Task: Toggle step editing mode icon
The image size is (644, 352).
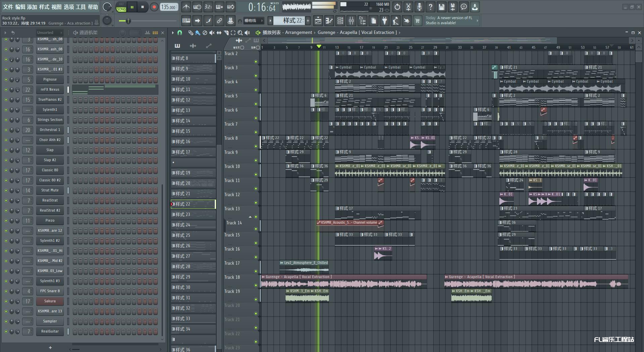Action: (x=208, y=21)
